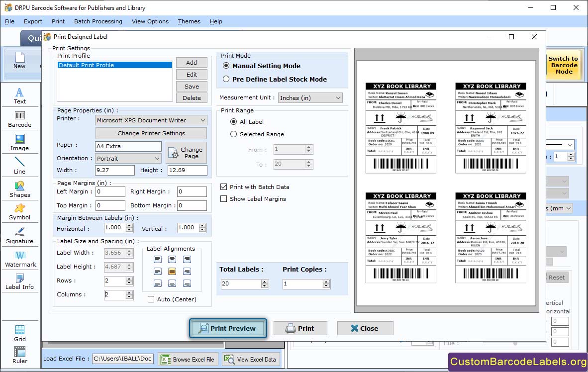Increase Print Copies stepper
This screenshot has height=372, width=588.
[327, 281]
